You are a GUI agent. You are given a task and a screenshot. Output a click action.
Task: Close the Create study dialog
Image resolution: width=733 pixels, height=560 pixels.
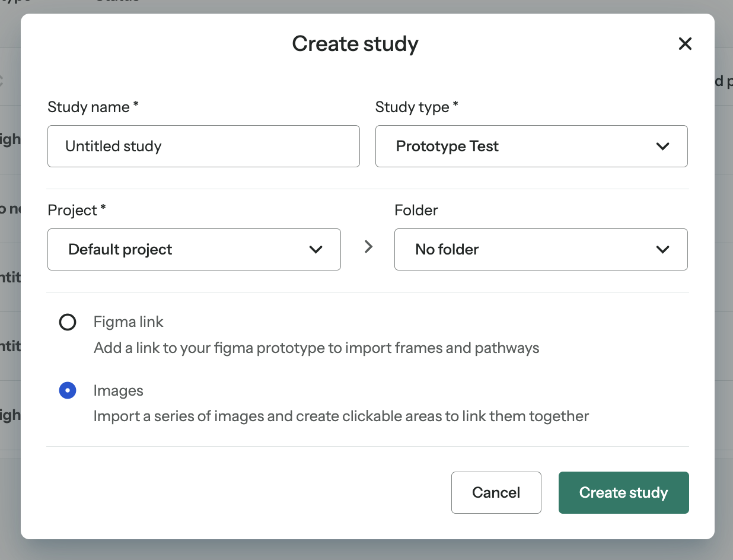point(685,43)
